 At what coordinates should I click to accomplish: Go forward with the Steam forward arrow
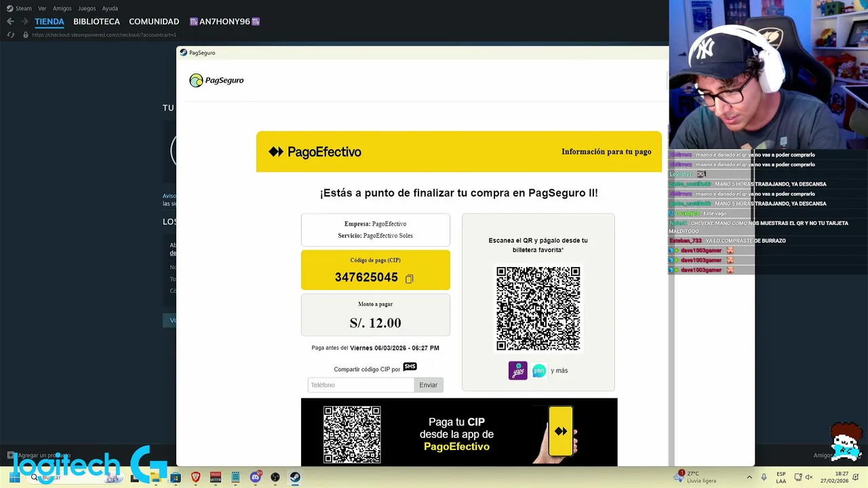24,22
